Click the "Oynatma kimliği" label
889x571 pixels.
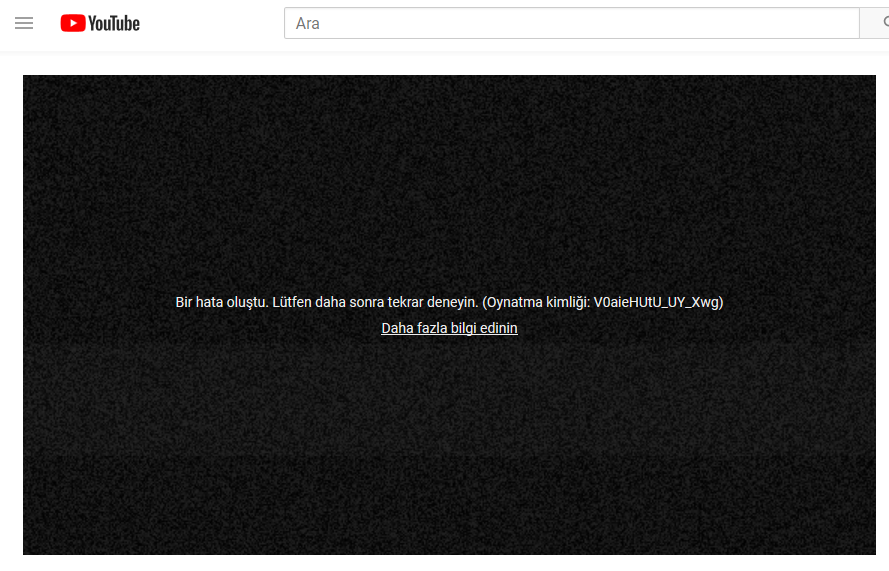(537, 302)
